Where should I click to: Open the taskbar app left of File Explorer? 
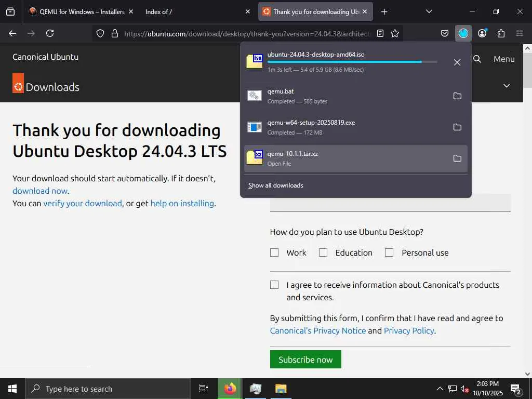pos(255,389)
